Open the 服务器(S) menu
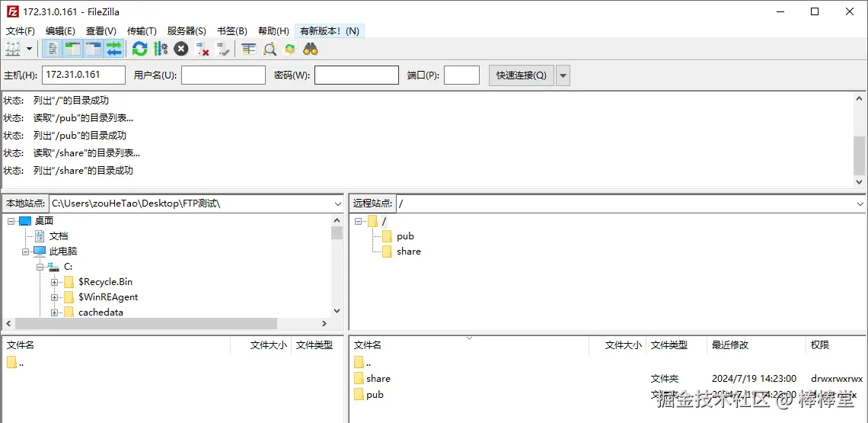 [187, 31]
